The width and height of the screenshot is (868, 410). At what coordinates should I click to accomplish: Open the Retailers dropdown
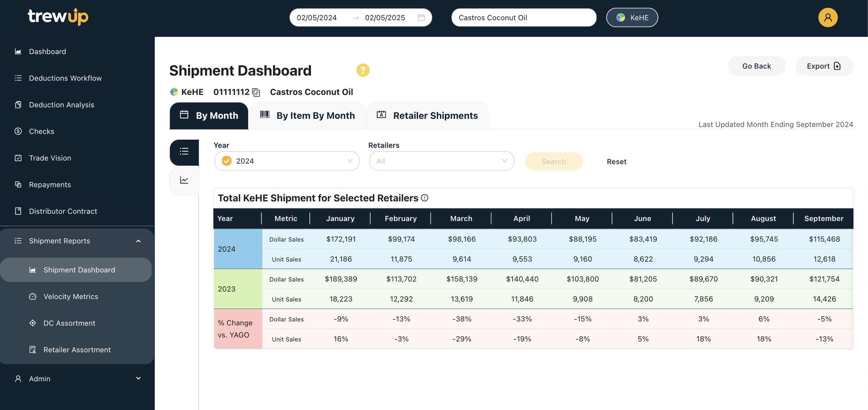[441, 161]
